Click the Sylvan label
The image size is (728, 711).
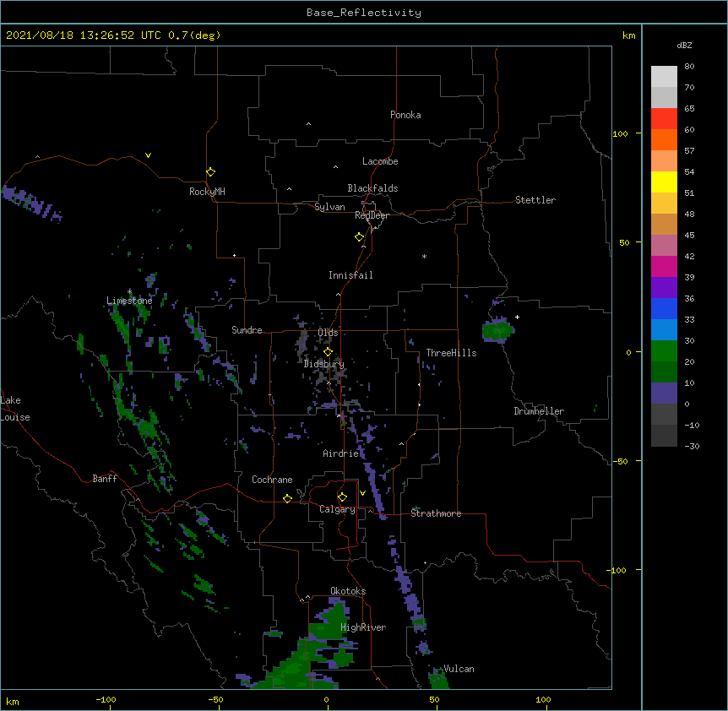point(329,207)
